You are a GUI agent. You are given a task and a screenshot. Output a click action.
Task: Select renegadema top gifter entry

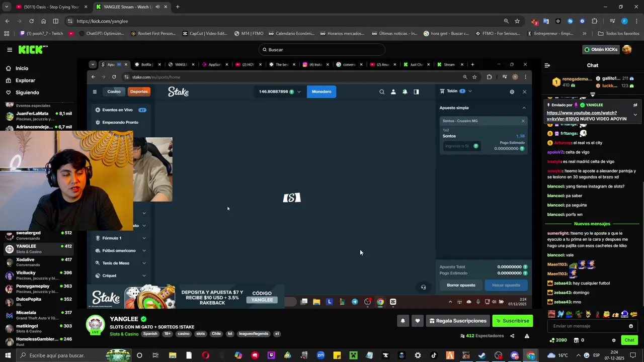(x=572, y=82)
